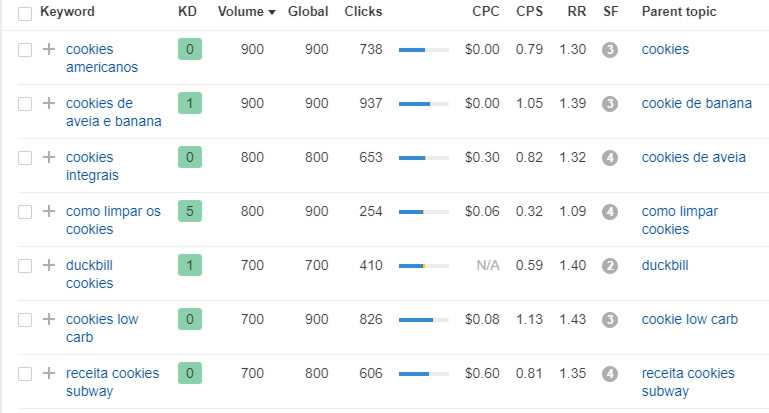
Task: Open parent topic cookie de banana
Action: [x=696, y=103]
